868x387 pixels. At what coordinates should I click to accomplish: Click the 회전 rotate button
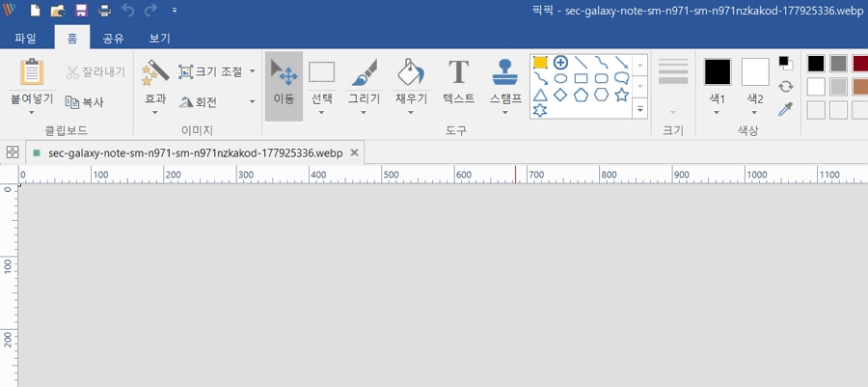(198, 102)
